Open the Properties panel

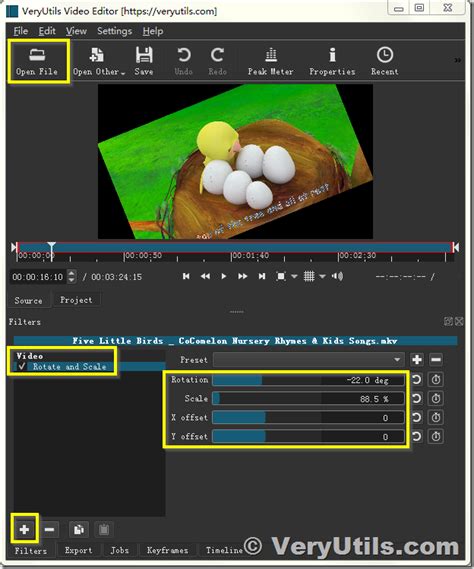pos(332,62)
